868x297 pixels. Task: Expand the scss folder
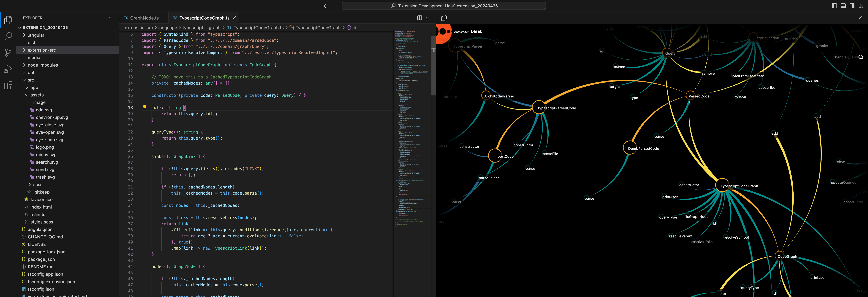pos(37,185)
